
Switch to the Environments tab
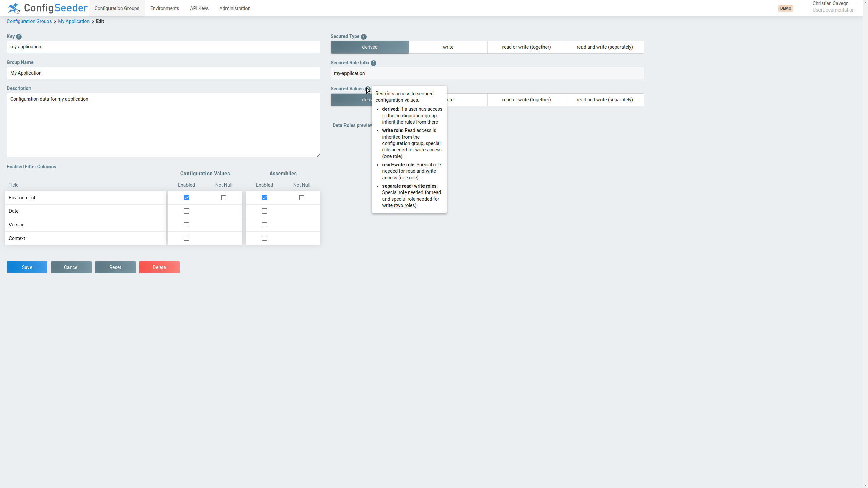164,8
